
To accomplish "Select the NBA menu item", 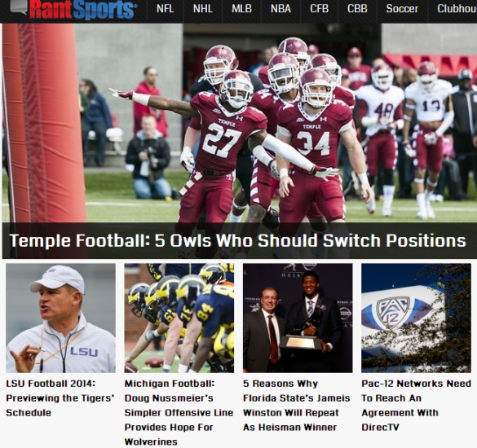I will tap(280, 9).
